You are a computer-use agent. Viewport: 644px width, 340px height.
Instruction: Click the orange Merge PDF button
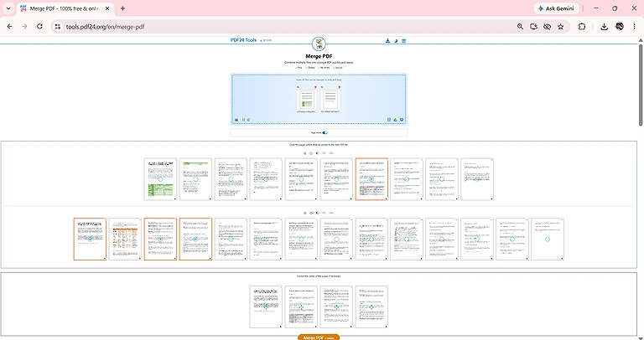coord(319,337)
